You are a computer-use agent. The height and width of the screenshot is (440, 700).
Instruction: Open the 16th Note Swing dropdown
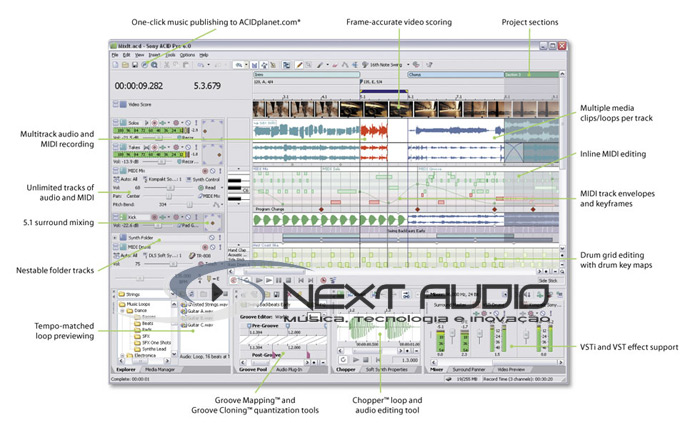coord(408,65)
